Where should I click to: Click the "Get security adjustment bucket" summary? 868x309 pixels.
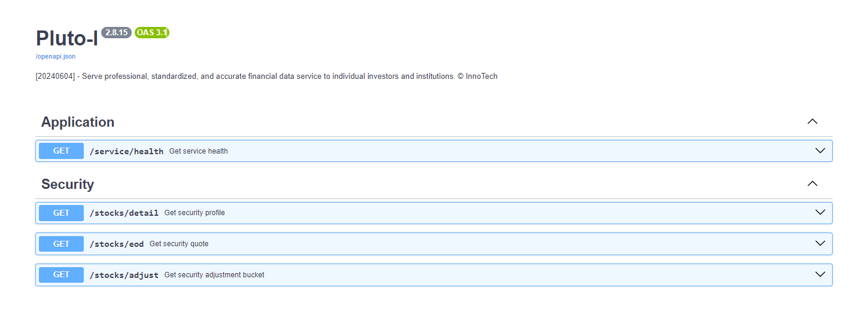(214, 275)
